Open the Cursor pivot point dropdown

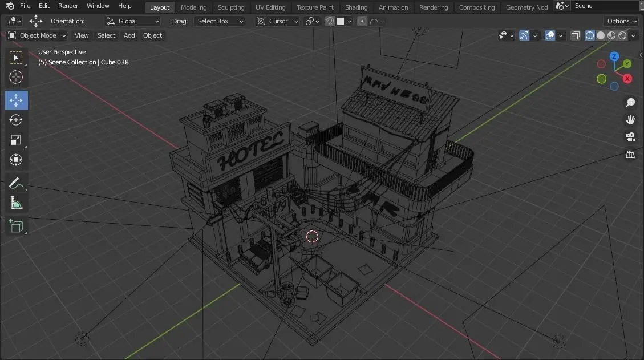click(x=277, y=21)
